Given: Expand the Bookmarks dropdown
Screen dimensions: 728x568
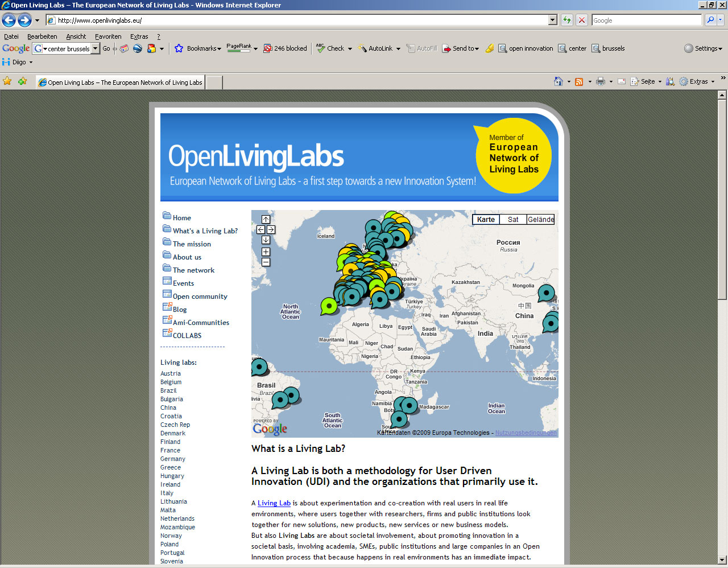Looking at the screenshot, I should (219, 49).
